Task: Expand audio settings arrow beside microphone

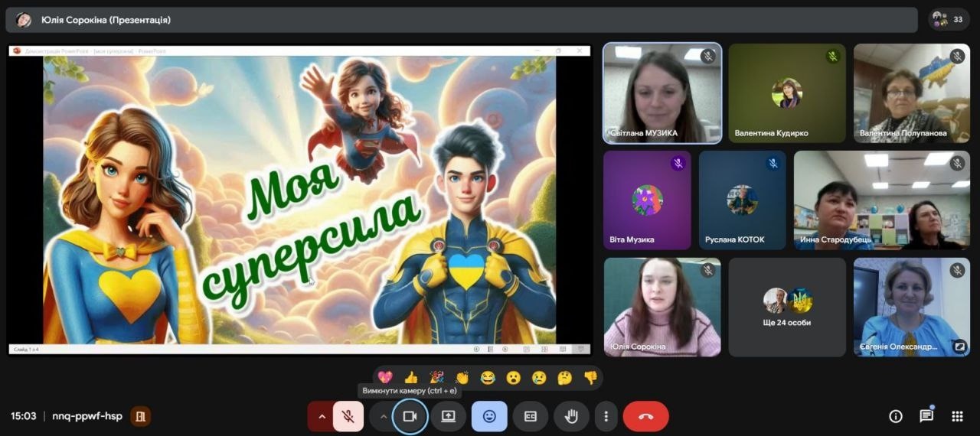Action: click(322, 416)
